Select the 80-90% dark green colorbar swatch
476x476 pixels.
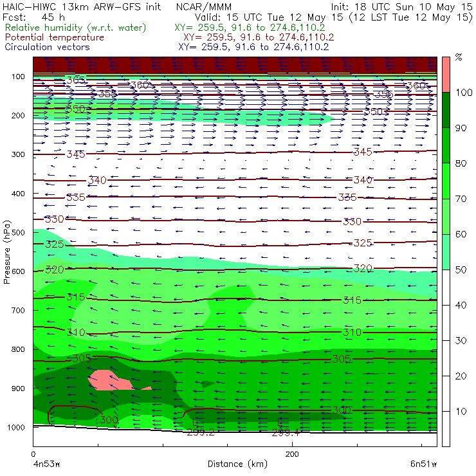pos(446,145)
